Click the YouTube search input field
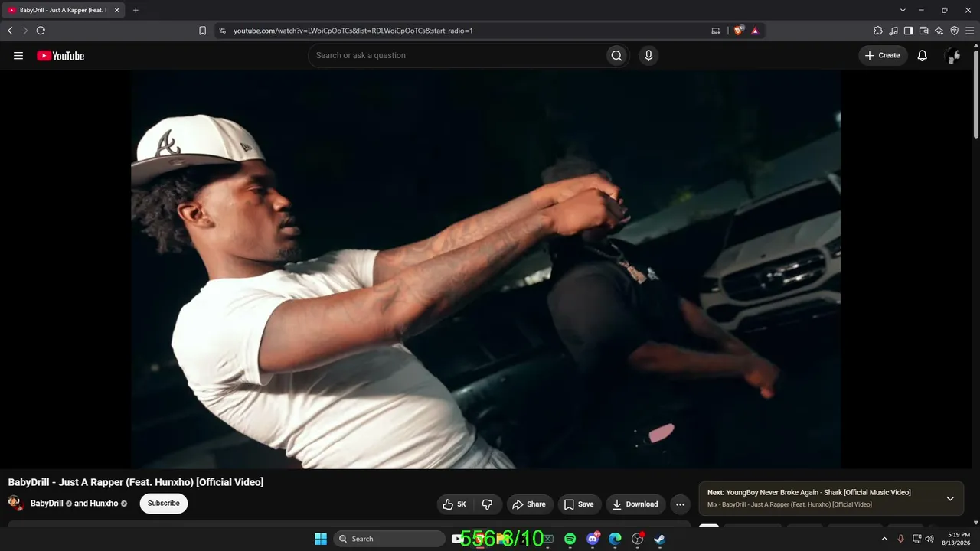This screenshot has height=551, width=980. (456, 55)
